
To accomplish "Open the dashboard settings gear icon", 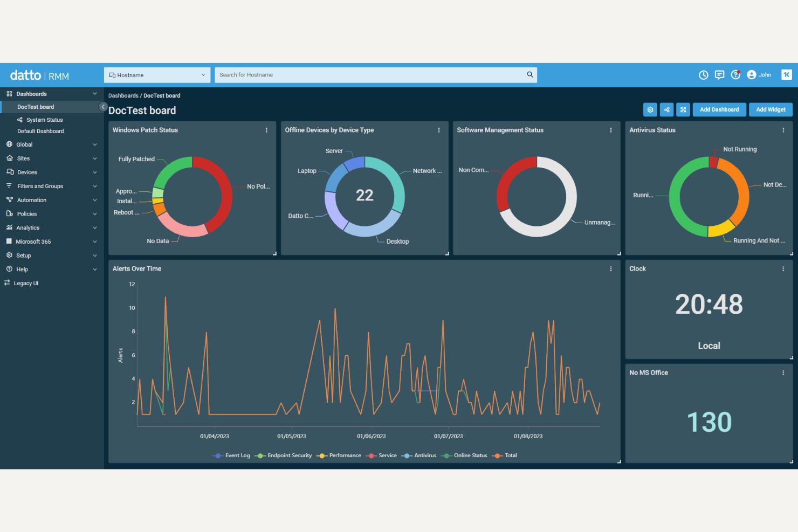I will (x=650, y=109).
